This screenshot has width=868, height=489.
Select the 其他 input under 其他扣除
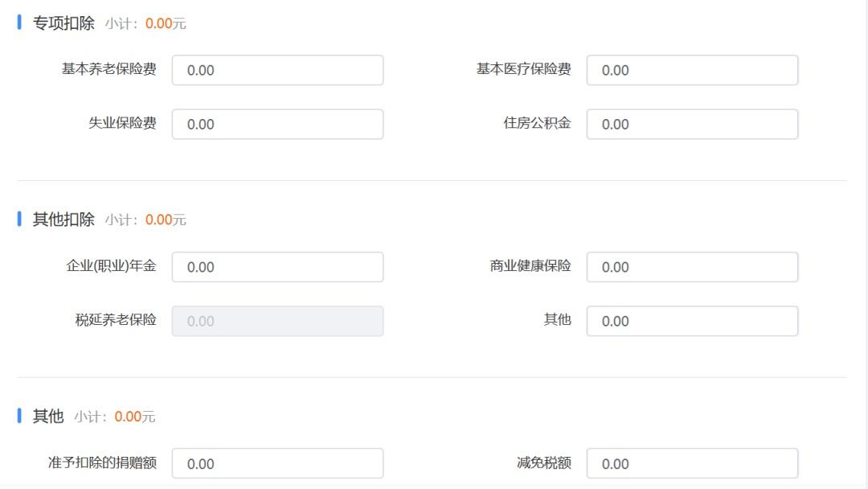692,321
